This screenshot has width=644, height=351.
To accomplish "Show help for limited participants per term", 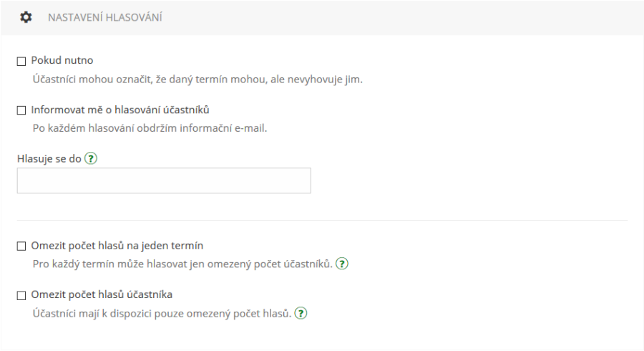I will click(342, 264).
